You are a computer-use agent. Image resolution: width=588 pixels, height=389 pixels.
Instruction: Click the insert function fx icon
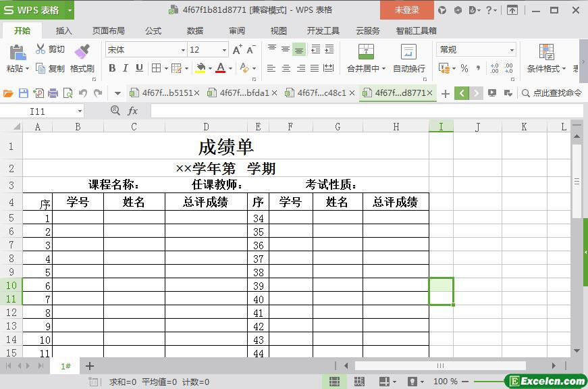[x=133, y=111]
